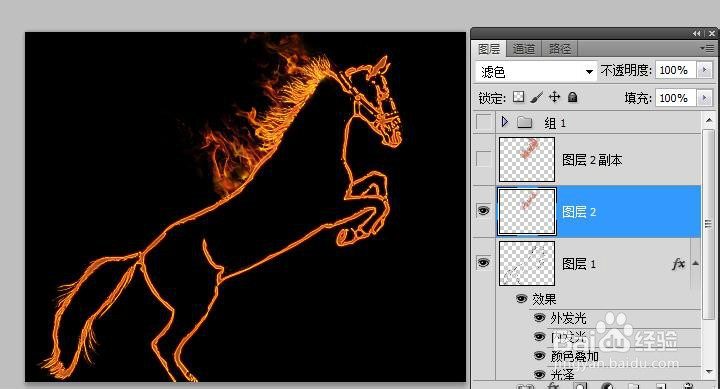Click the 光泽 effect label
Image resolution: width=720 pixels, height=389 pixels.
click(562, 375)
